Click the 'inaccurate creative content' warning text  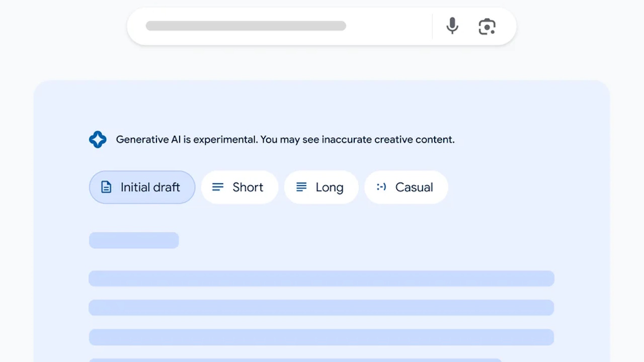tap(387, 139)
